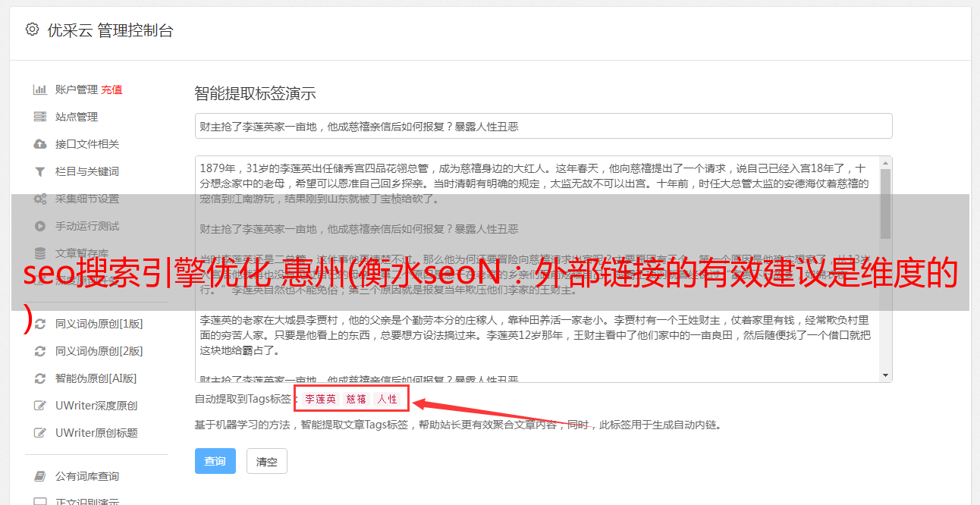Click the gear icon beside 优采云 管理控制台
The height and width of the screenshot is (505, 980).
click(32, 30)
